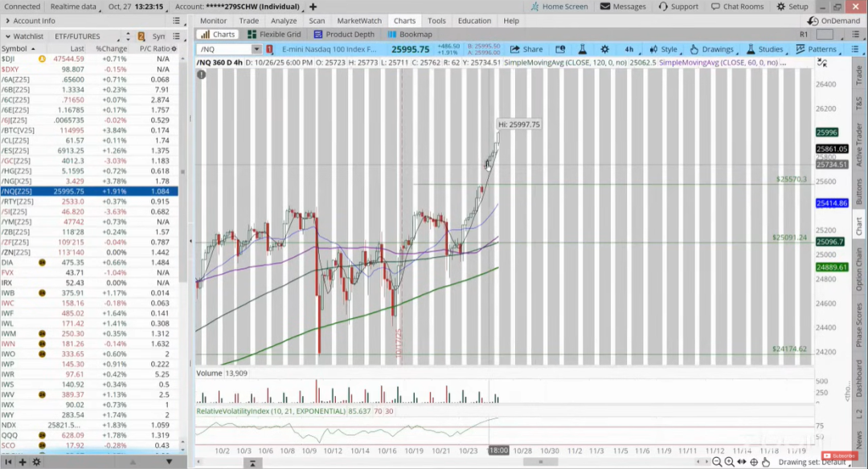Click the sidebar collapse icon bottom left
The height and width of the screenshot is (469, 868).
(x=8, y=462)
